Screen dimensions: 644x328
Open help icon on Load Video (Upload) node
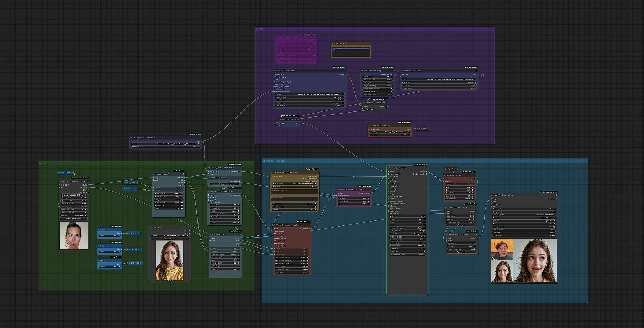coord(88,181)
